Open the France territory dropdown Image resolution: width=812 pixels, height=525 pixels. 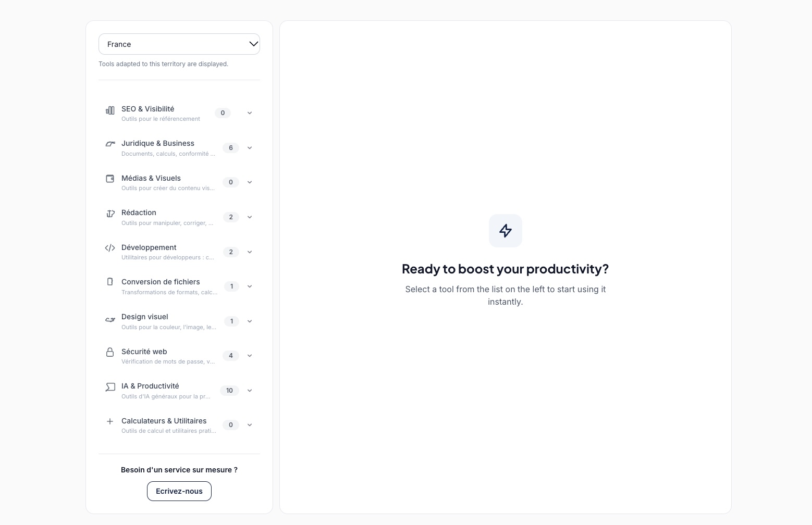179,44
